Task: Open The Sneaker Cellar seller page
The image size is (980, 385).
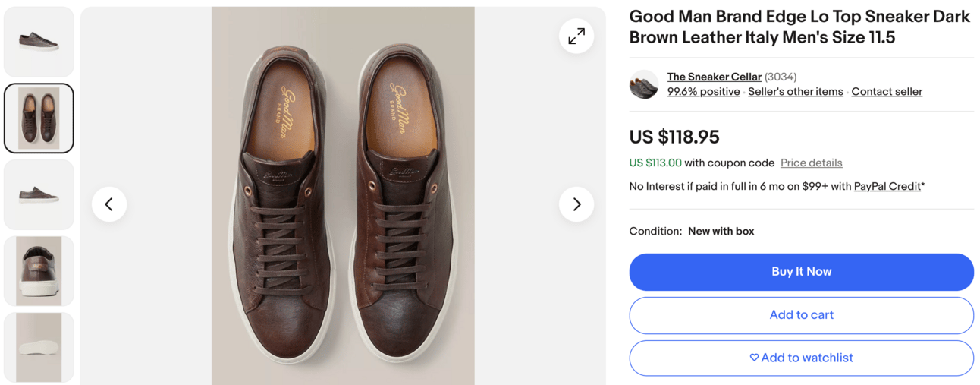Action: 714,77
